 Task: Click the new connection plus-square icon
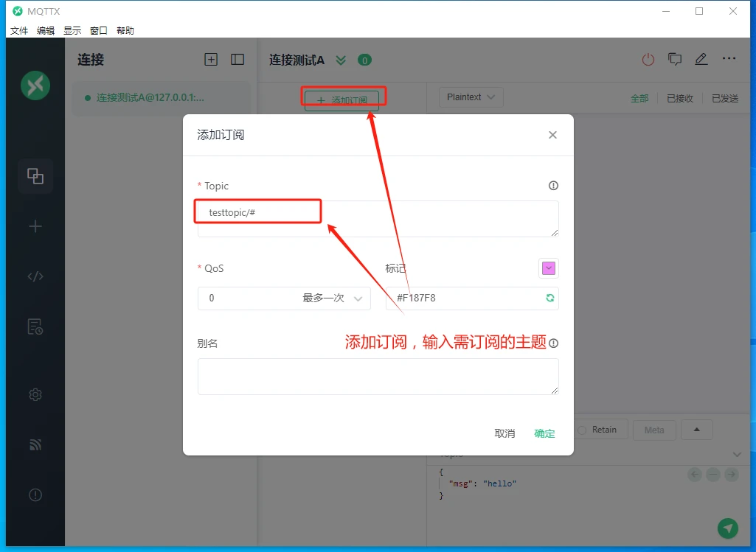tap(211, 59)
